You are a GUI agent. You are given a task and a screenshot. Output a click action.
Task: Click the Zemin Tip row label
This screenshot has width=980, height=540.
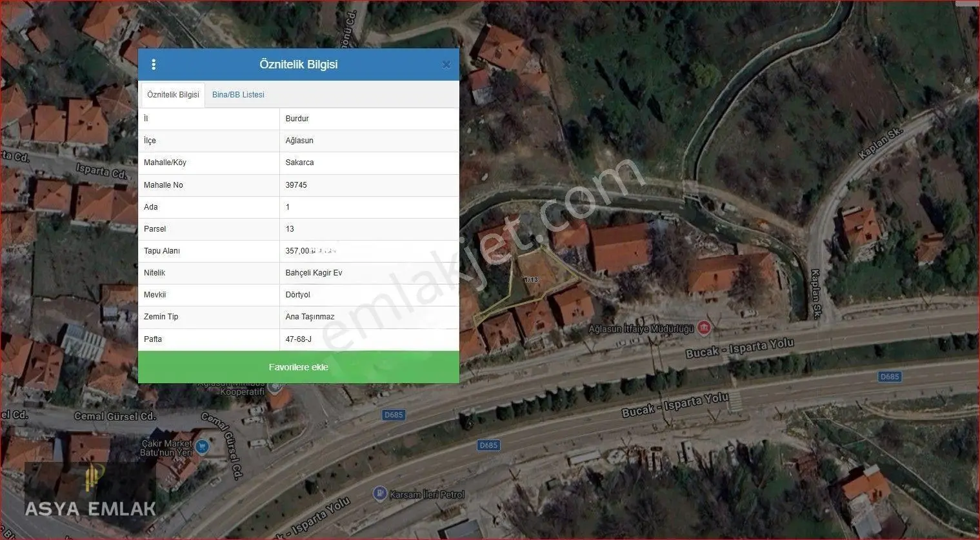point(161,317)
